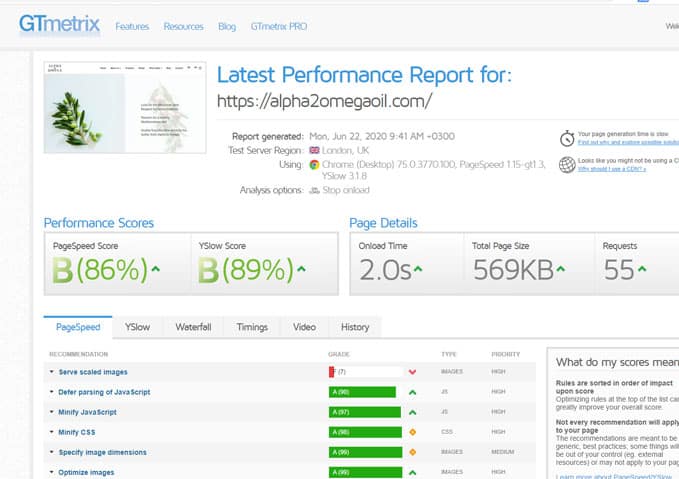Go to the Blog page
The image size is (679, 479).
tap(227, 26)
